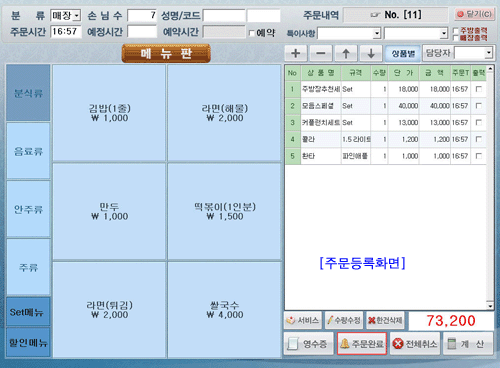Screen dimensions: 500x368
Task: Click the 수량수정 pencil icon button
Action: (344, 320)
